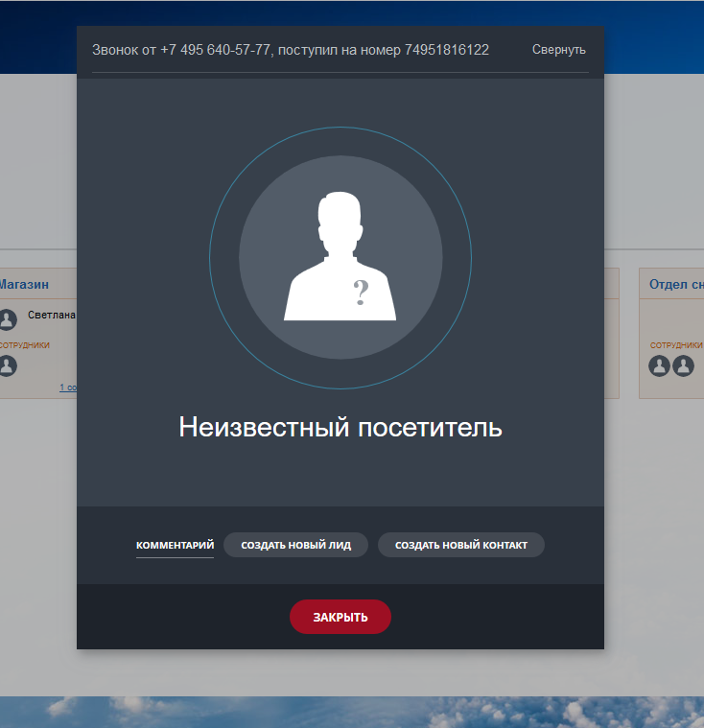Click the first employee avatar in Отдел card

click(659, 365)
